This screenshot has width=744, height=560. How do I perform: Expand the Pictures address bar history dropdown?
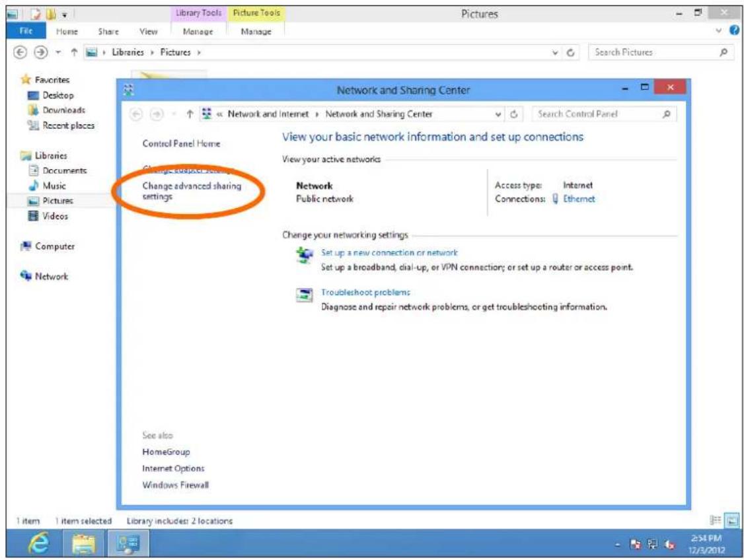pos(555,53)
